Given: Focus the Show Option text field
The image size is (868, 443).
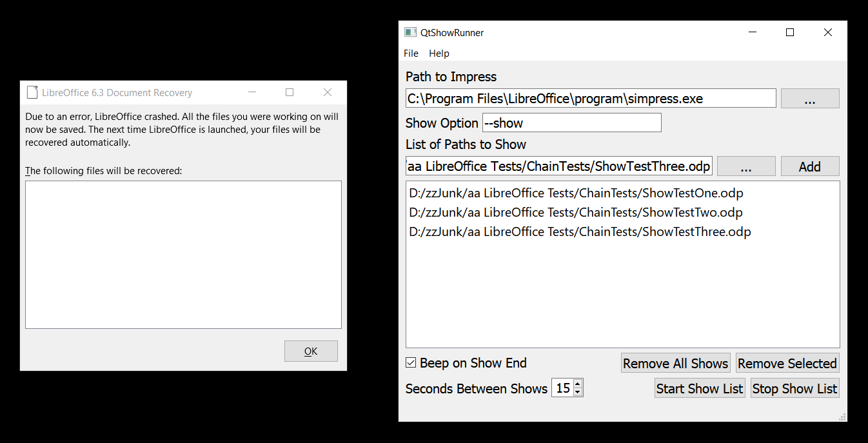Looking at the screenshot, I should (x=571, y=123).
